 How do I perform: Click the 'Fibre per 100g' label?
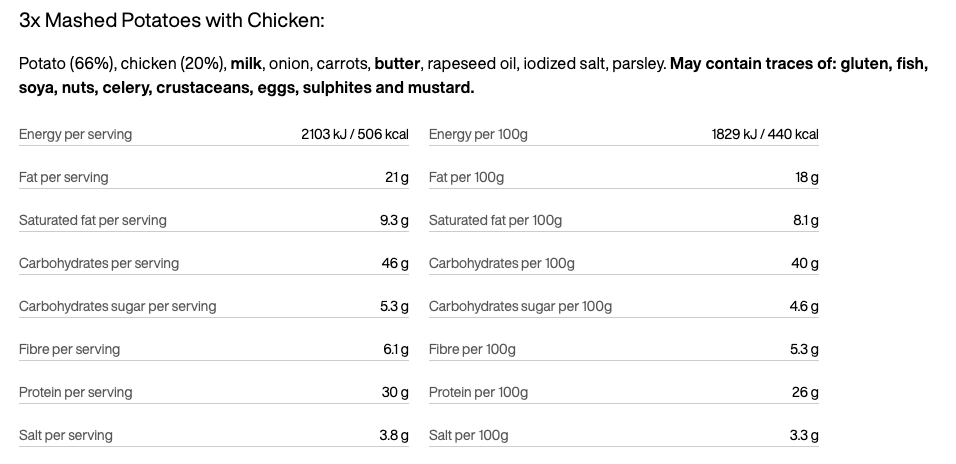coord(472,349)
